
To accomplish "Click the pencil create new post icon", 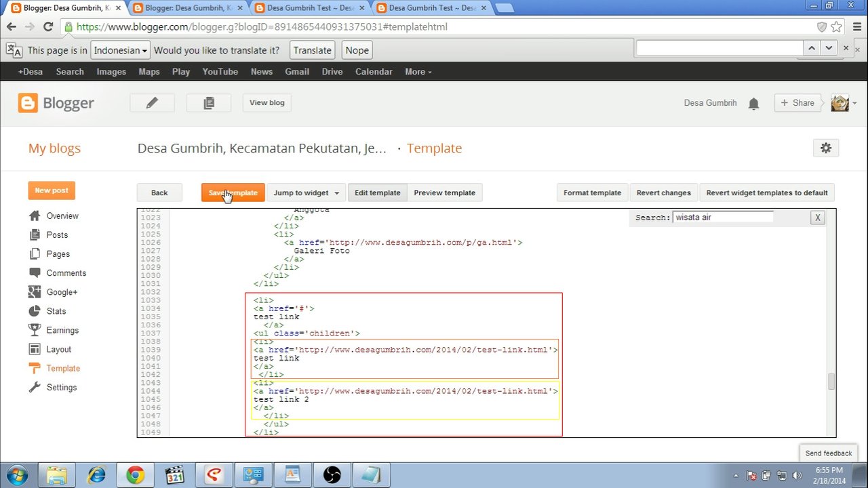I will [x=152, y=102].
